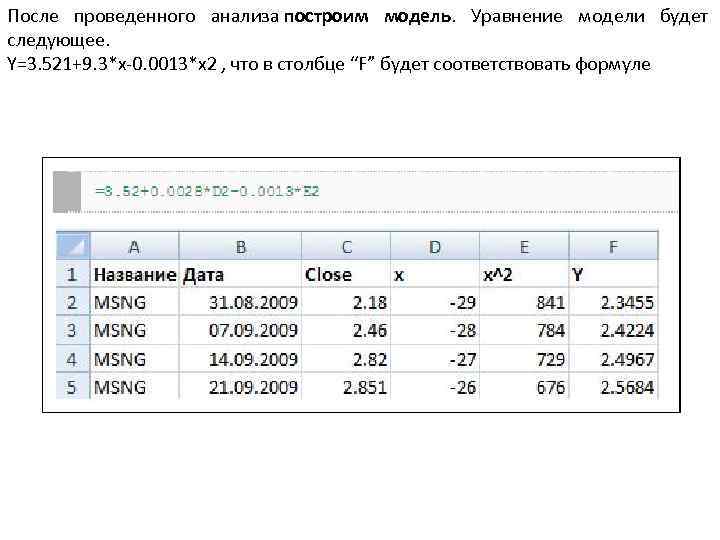Select row 5 header
The image size is (720, 540).
click(73, 386)
